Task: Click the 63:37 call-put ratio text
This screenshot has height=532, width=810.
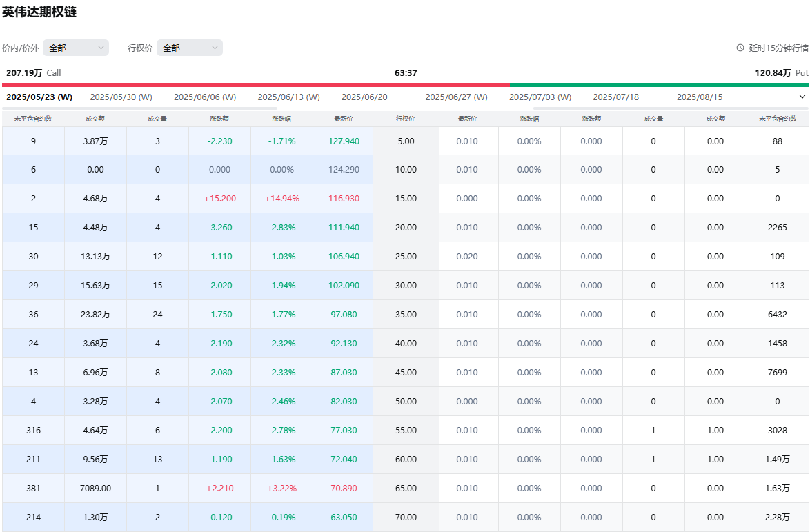Action: pos(406,73)
